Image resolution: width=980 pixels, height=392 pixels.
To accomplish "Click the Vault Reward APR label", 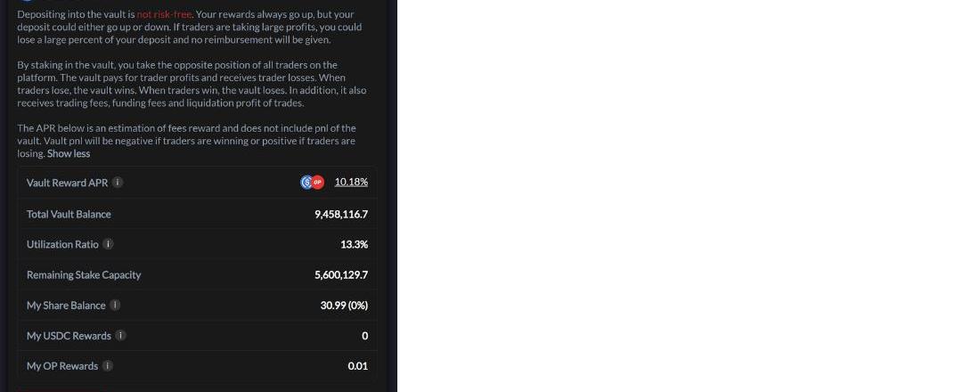I will click(x=67, y=183).
